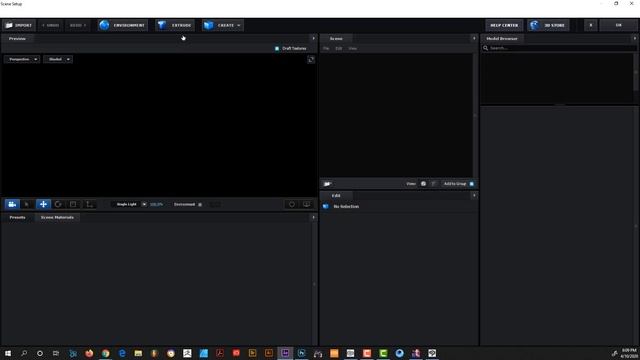Open the Scene panel options arrow
The width and height of the screenshot is (640, 360).
click(474, 38)
